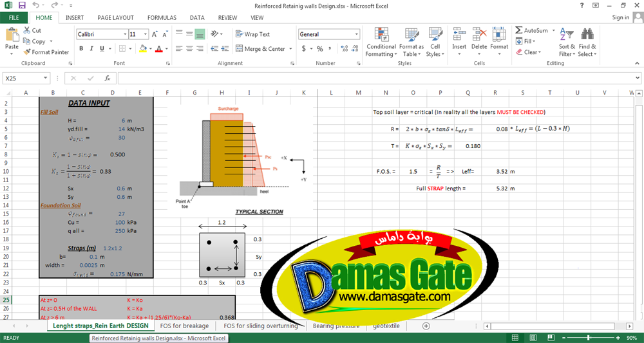Click the Insert Function fx icon
Image resolution: width=644 pixels, height=343 pixels.
pos(108,79)
